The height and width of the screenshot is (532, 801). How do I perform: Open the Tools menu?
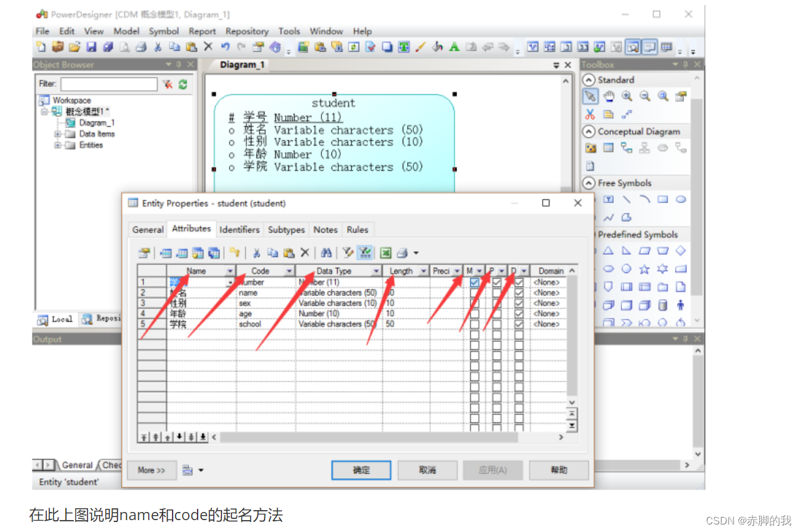(289, 31)
